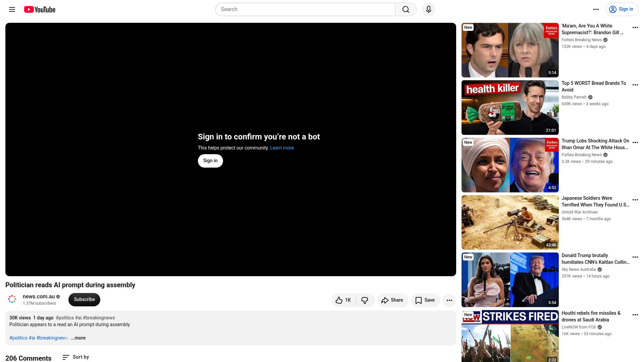Open the settings dots menu beside Sign in
The image size is (644, 362).
[x=596, y=9]
